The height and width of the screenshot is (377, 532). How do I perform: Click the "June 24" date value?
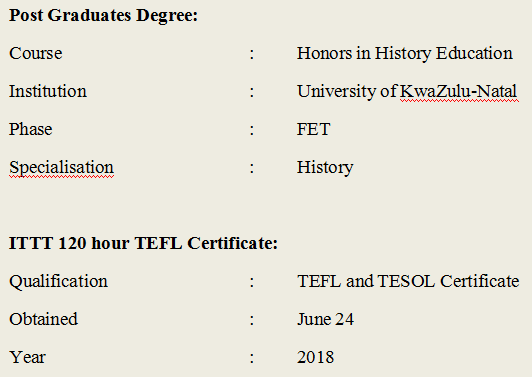coord(325,319)
